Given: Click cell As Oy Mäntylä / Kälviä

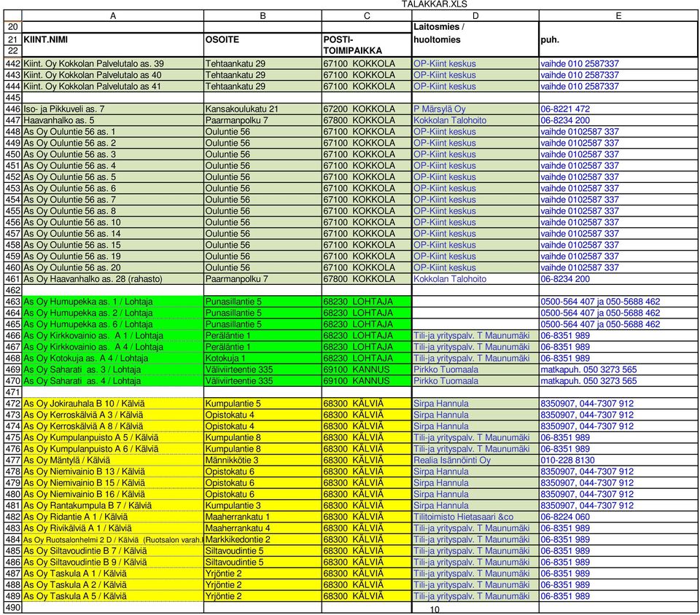Looking at the screenshot, I should pyautogui.click(x=113, y=461).
